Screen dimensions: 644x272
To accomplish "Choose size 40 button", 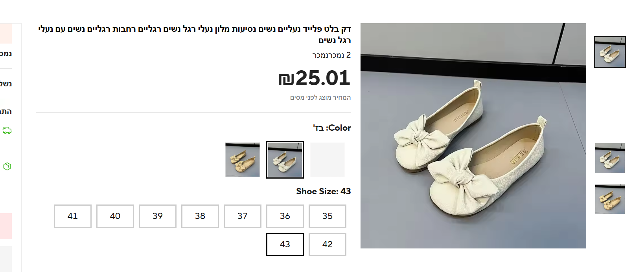I will 115,216.
